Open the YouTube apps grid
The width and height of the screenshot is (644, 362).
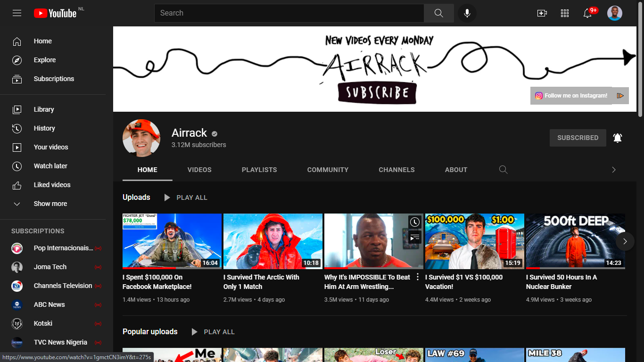[x=565, y=13]
